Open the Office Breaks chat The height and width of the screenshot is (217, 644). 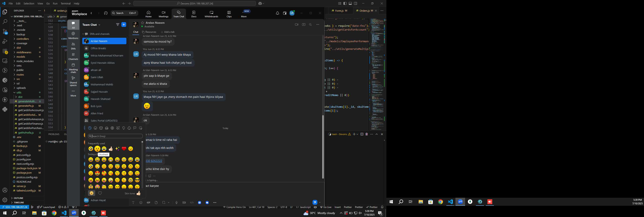pos(104,48)
